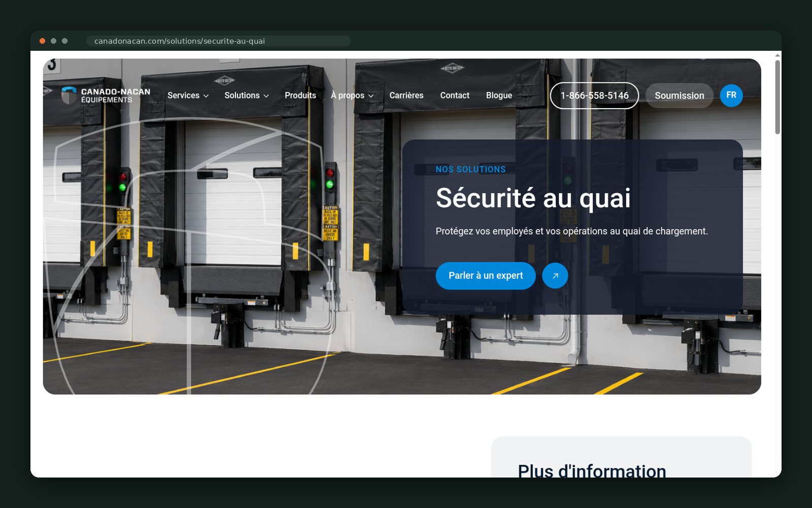Click the page vertical scrollbar thumb
This screenshot has height=508, width=812.
coord(777,97)
